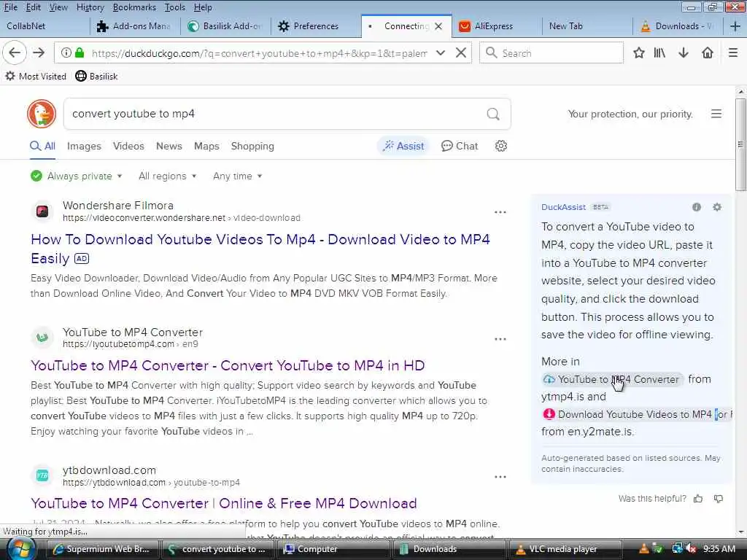This screenshot has height=560, width=747.
Task: Click the green padlock security icon
Action: (x=80, y=52)
